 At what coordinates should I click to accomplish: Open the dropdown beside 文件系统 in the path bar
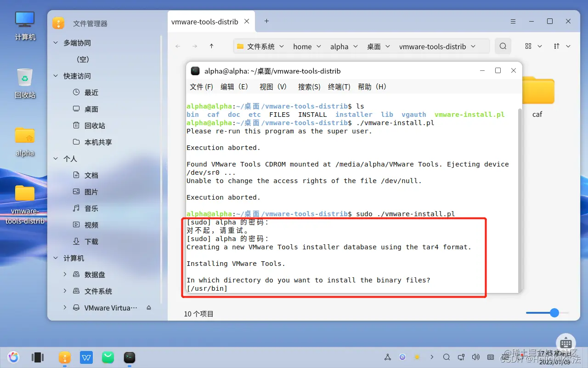(x=282, y=46)
